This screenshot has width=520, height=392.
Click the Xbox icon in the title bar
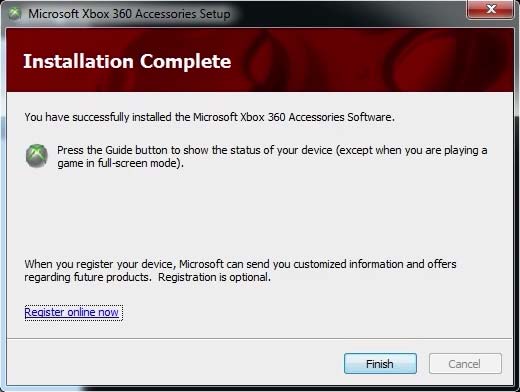[15, 13]
